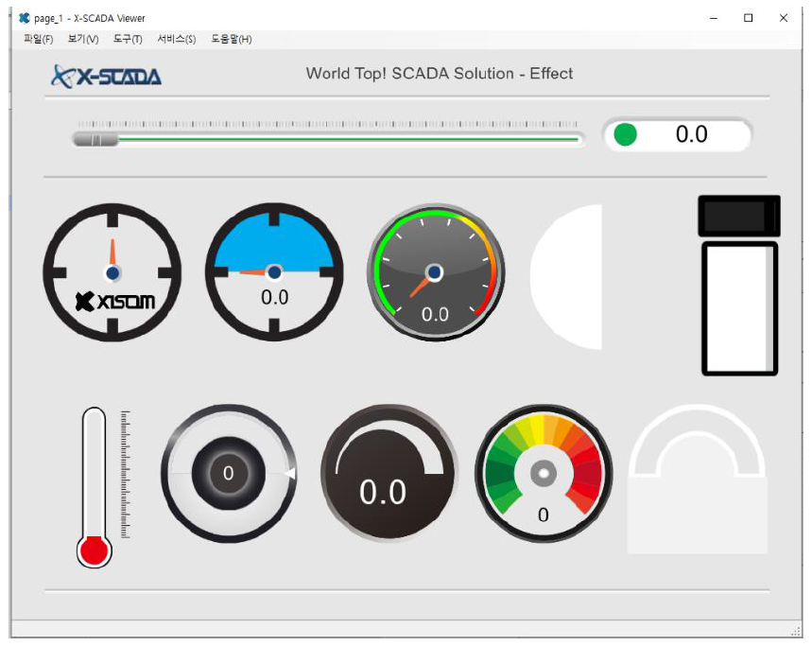The height and width of the screenshot is (646, 812).
Task: Click the white arch-shaped gauge
Action: pos(697,480)
